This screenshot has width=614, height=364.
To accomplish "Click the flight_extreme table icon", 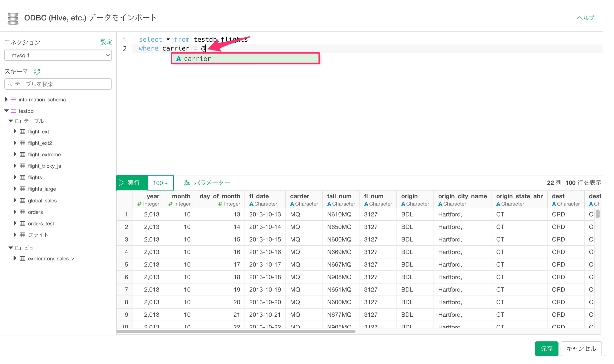I will tap(22, 155).
